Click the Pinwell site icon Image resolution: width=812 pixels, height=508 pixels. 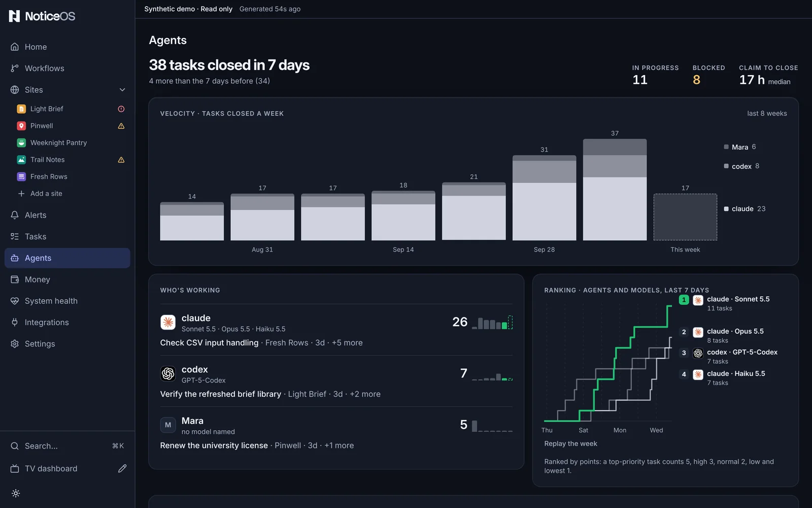[x=21, y=126]
